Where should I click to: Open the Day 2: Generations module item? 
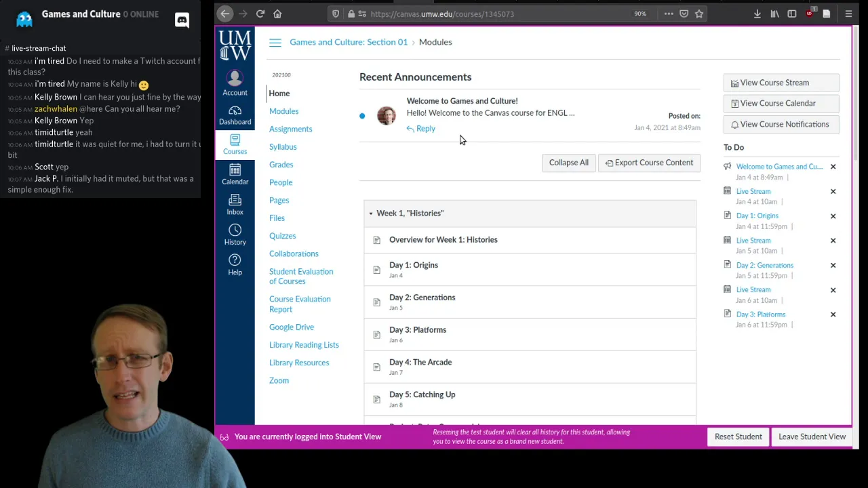[422, 298]
